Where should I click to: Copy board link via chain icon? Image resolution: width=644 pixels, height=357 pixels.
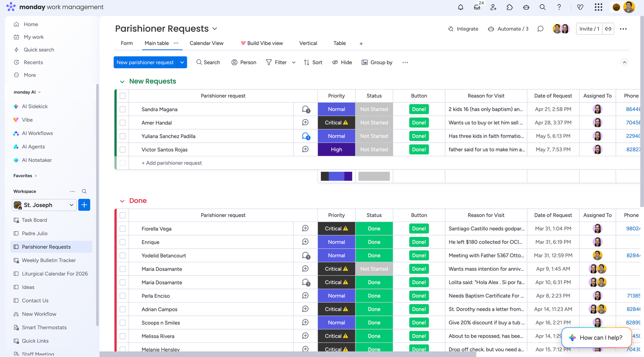[x=608, y=29]
